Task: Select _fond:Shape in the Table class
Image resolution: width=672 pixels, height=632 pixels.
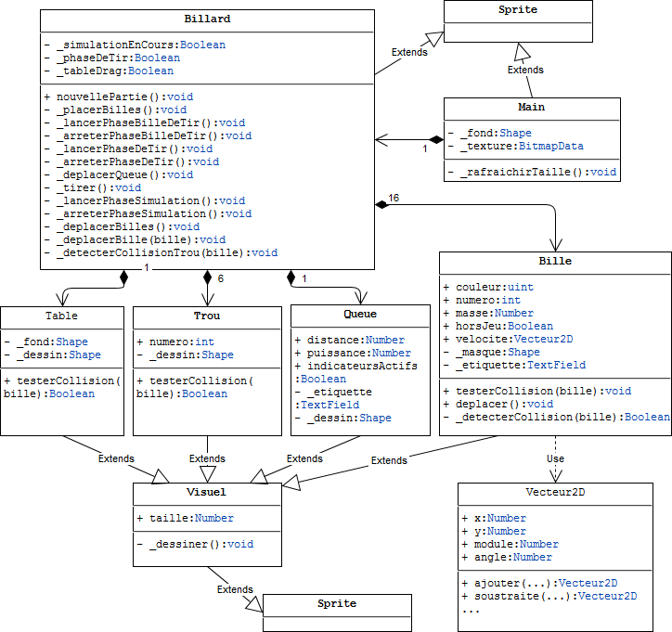Action: (46, 342)
